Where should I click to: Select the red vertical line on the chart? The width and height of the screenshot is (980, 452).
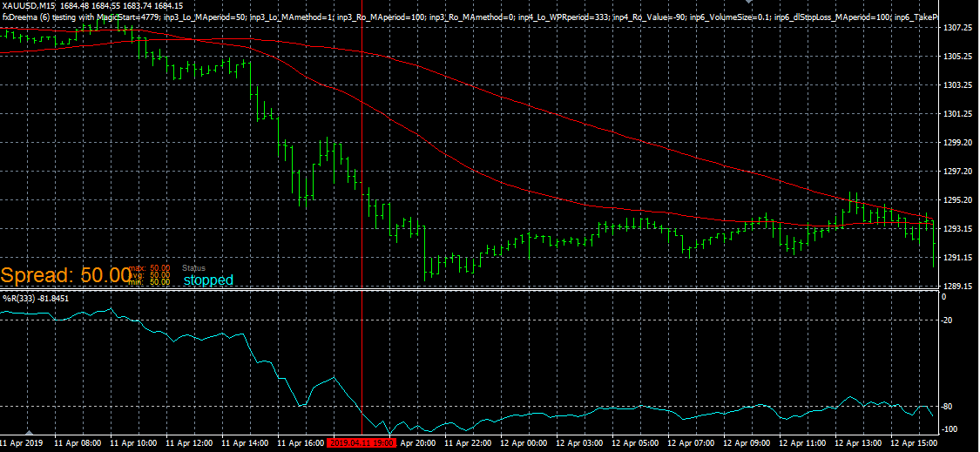coord(362,219)
